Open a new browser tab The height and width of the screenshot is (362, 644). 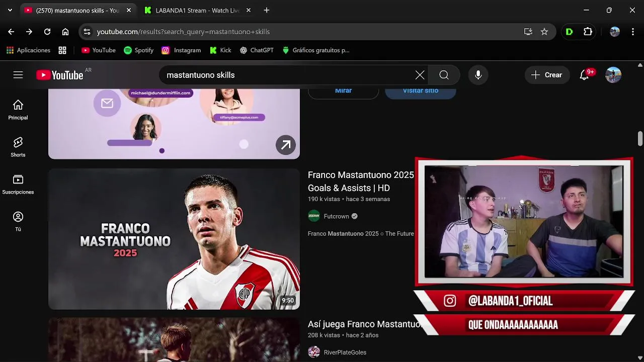[267, 10]
